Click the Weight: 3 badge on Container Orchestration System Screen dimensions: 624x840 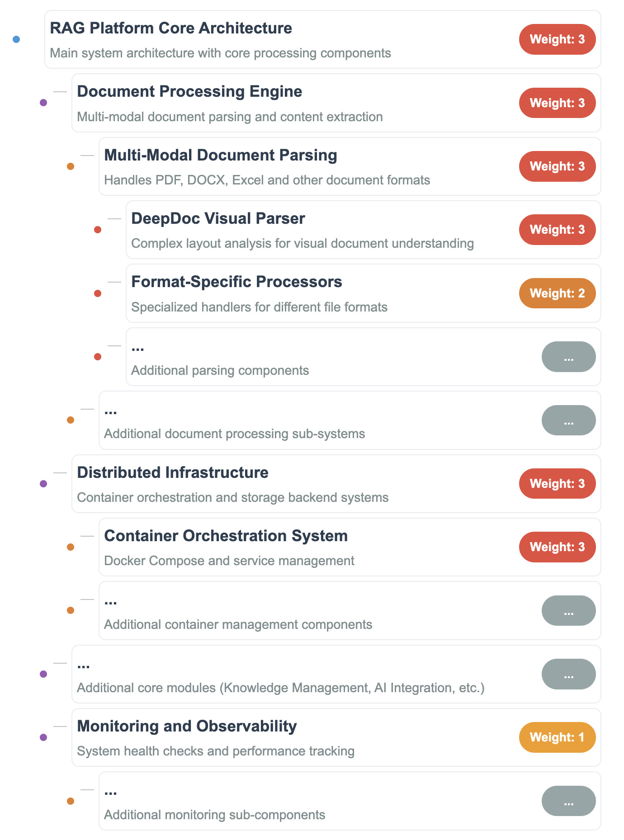[557, 547]
